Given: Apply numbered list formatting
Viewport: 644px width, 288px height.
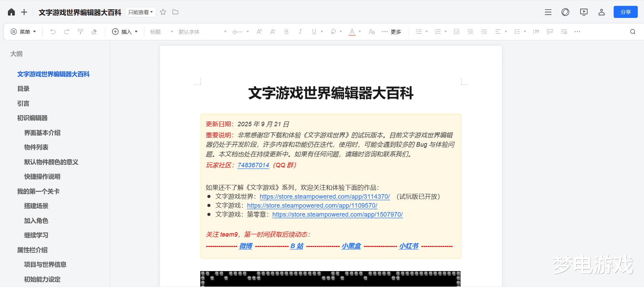Looking at the screenshot, I should 438,32.
